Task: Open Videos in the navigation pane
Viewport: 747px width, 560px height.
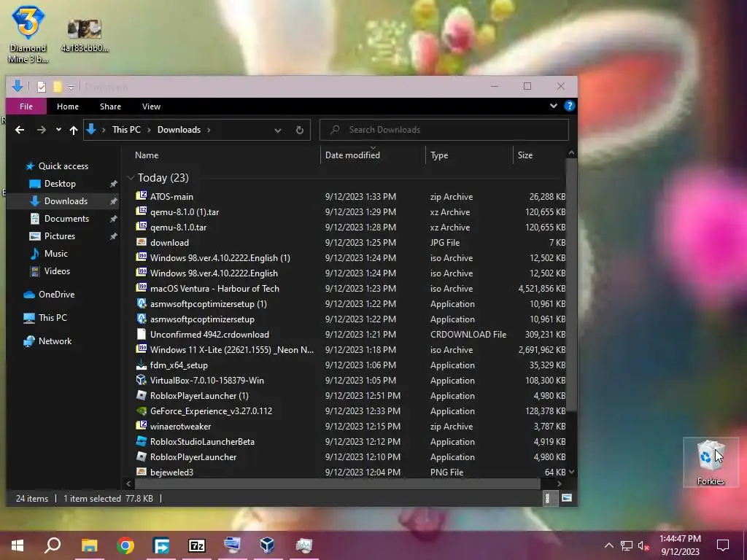Action: pos(57,271)
